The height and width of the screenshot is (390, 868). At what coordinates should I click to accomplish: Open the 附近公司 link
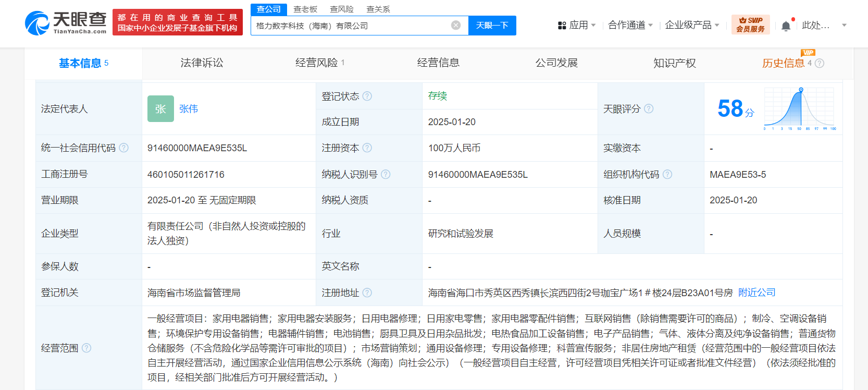click(757, 292)
